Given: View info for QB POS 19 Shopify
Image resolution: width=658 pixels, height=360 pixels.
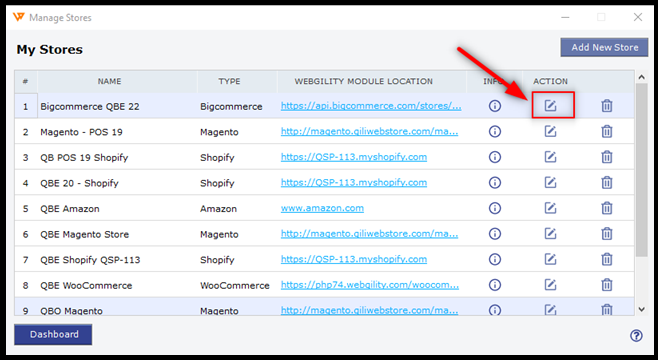Looking at the screenshot, I should pos(495,157).
